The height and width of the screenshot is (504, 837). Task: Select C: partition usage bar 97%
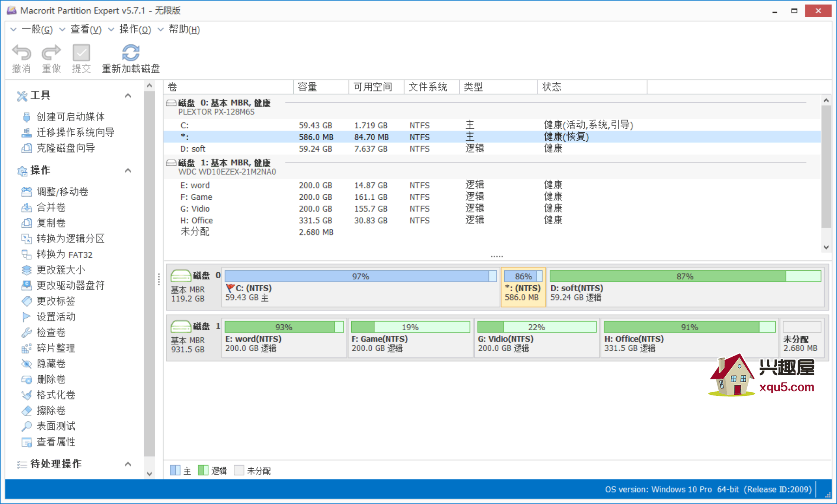click(x=360, y=276)
